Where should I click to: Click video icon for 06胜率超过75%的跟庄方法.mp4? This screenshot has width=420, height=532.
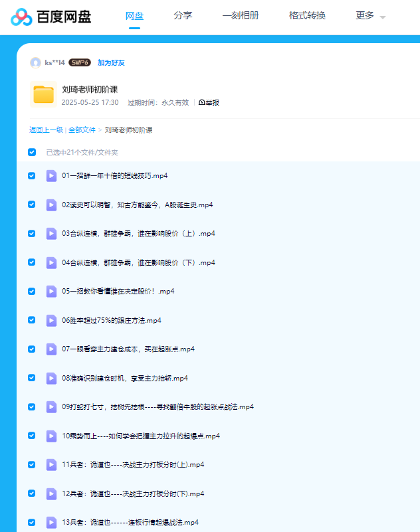click(x=51, y=320)
